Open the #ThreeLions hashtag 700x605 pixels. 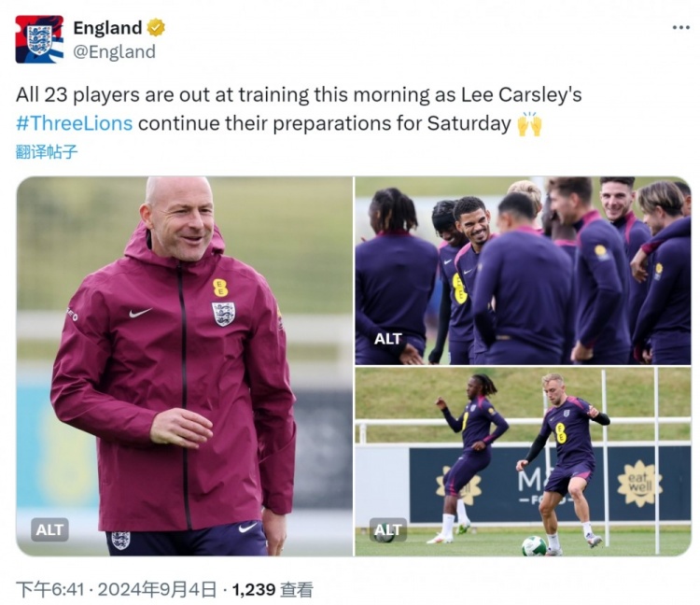tap(74, 123)
